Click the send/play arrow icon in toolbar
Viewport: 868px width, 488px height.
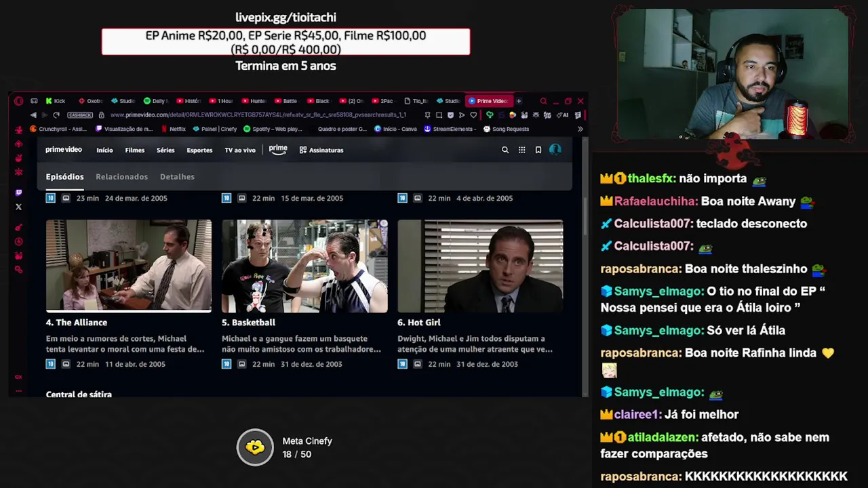pyautogui.click(x=462, y=115)
